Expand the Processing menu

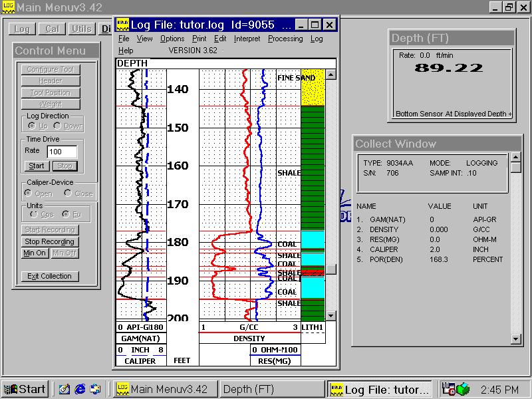tap(285, 39)
